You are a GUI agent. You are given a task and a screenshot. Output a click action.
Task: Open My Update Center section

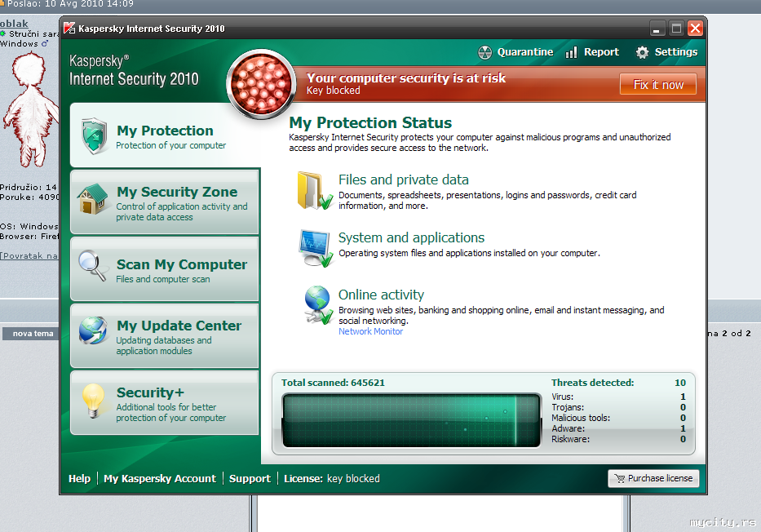165,336
